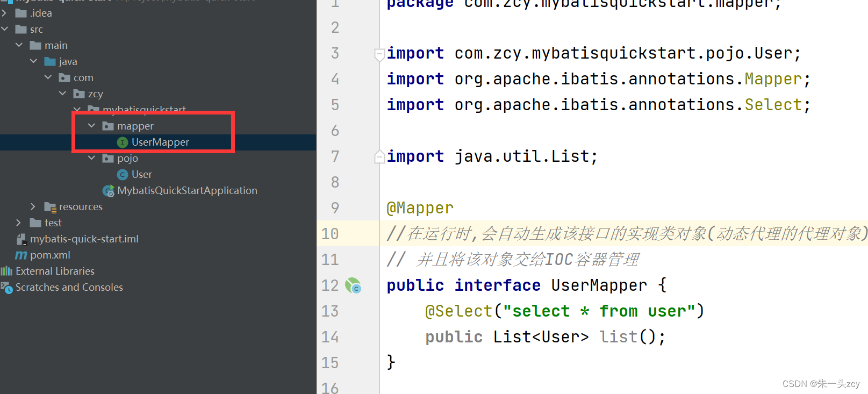This screenshot has width=868, height=394.
Task: Click the mybatis-quick-start.iml file icon
Action: pyautogui.click(x=21, y=239)
